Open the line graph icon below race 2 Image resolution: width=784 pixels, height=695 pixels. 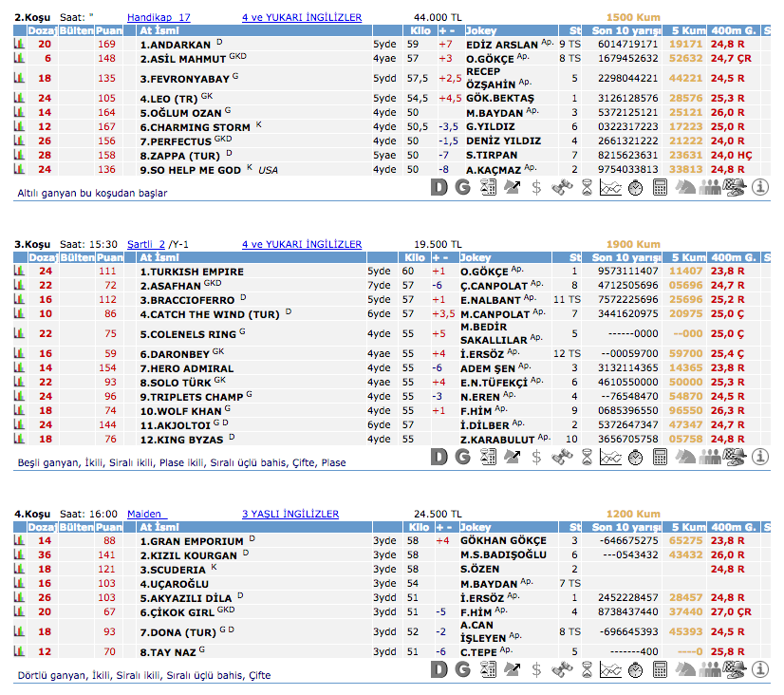611,187
